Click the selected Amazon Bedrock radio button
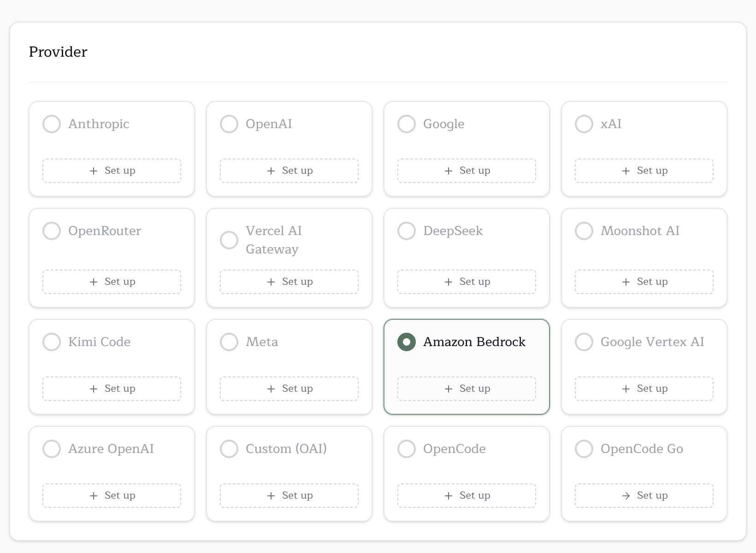 point(407,342)
